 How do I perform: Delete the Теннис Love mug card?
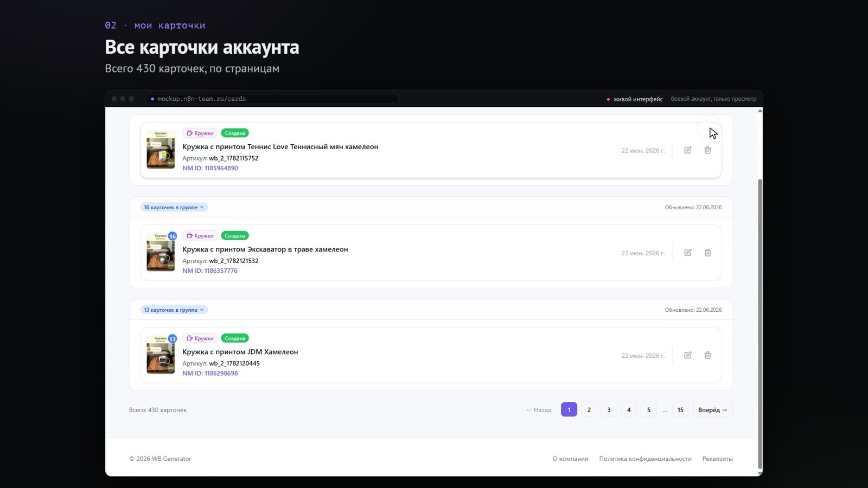707,150
